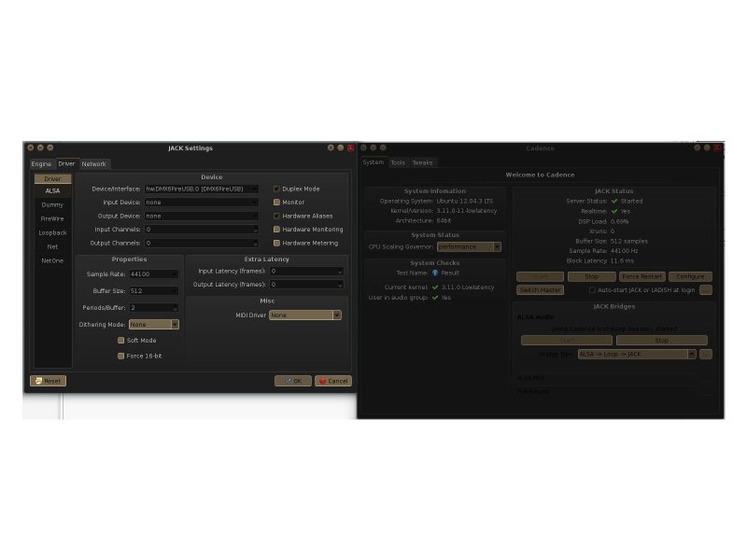Screen dimensions: 747x560
Task: Open the Sample Rate dropdown
Action: [x=154, y=274]
